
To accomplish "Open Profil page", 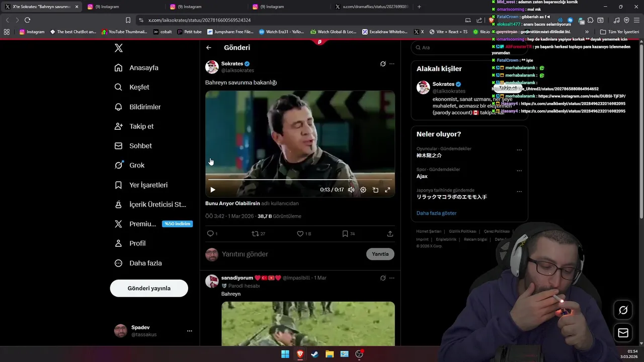I will point(130,243).
